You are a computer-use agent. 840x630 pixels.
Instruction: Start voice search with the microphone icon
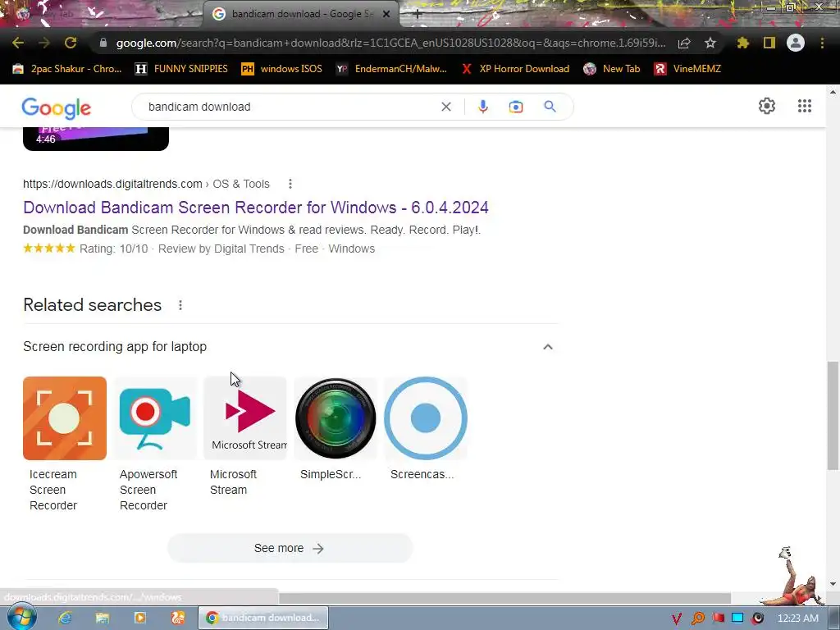482,107
